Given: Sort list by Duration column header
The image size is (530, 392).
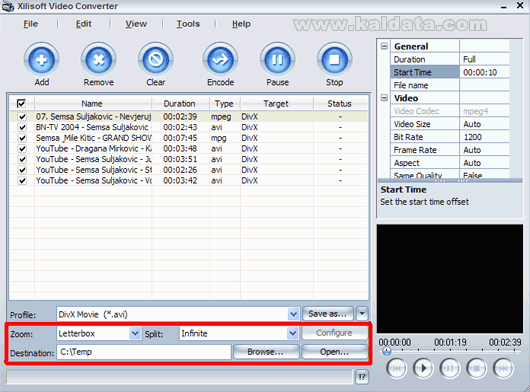Looking at the screenshot, I should [x=179, y=103].
